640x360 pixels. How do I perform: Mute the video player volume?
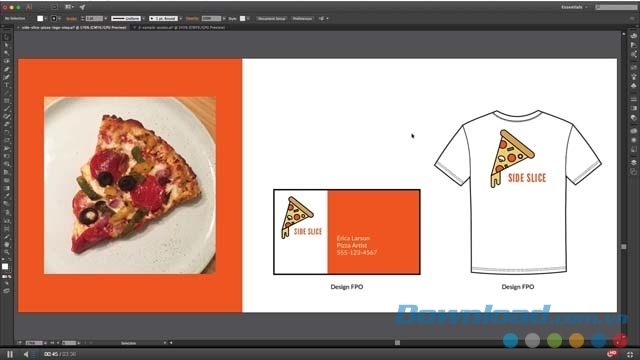(26, 354)
